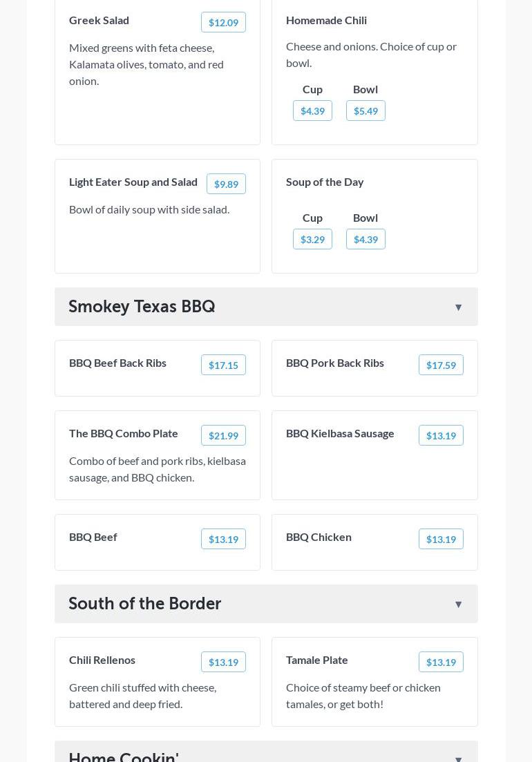This screenshot has height=762, width=532.
Task: Choose Soup of the Day Bowl $4.39
Action: click(365, 240)
